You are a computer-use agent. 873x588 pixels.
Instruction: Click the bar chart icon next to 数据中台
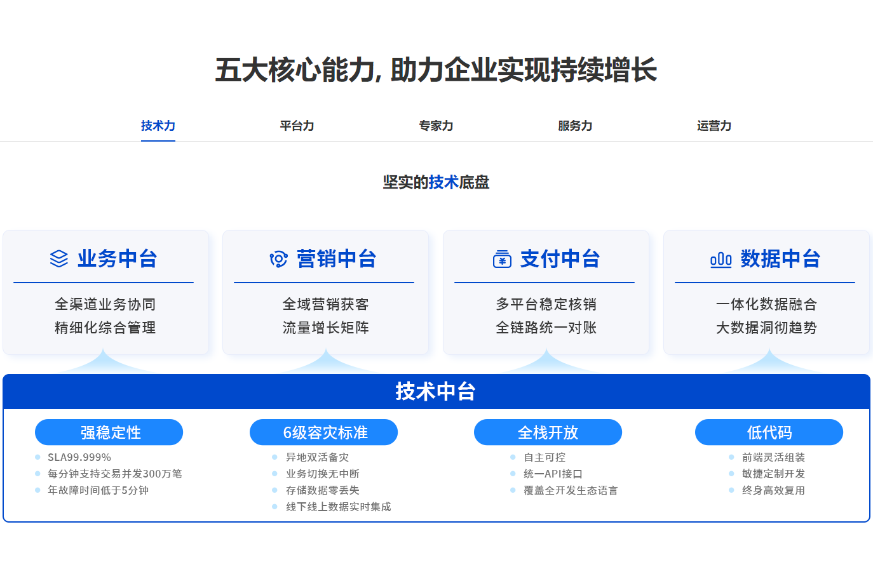coord(721,259)
